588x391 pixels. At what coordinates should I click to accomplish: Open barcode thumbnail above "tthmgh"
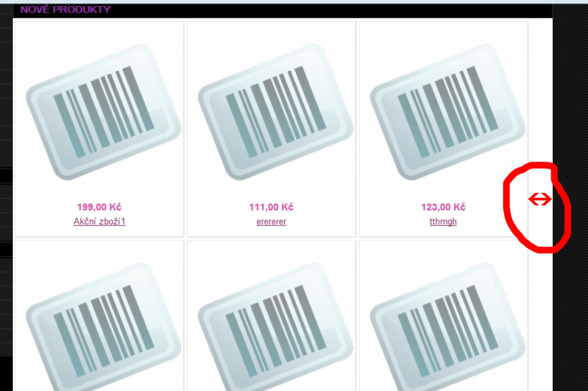tap(447, 111)
